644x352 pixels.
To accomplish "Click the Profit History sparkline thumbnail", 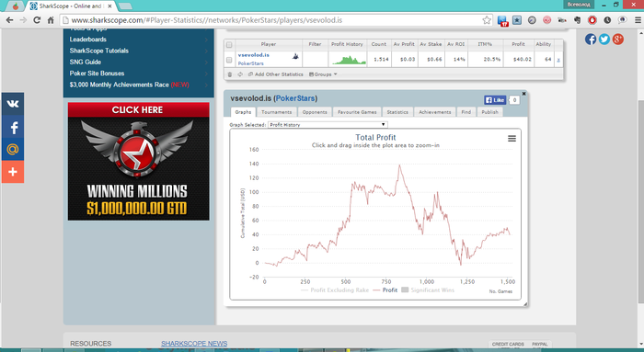I will coord(349,60).
